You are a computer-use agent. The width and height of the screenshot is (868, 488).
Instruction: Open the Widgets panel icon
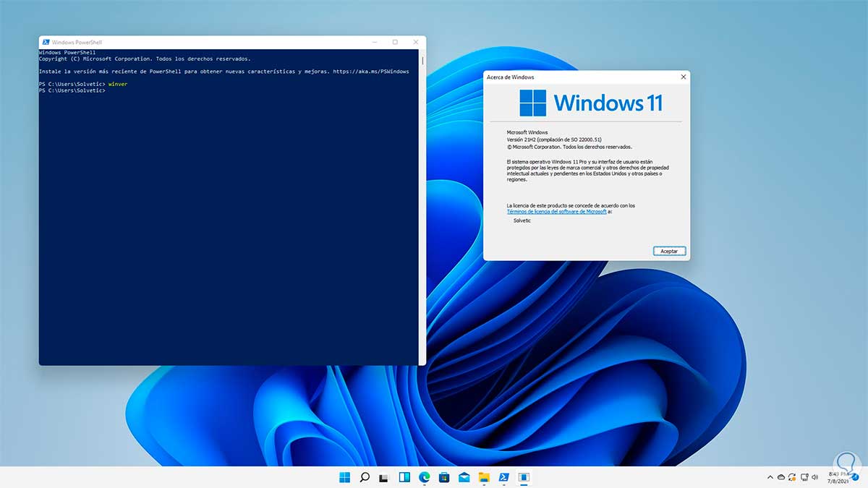tap(404, 477)
